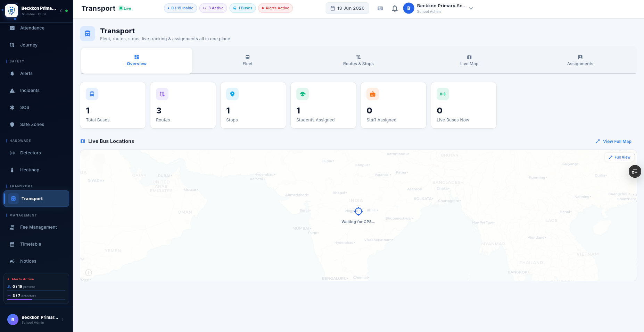Click the present attendance progress bar
644x332 pixels.
point(36,290)
